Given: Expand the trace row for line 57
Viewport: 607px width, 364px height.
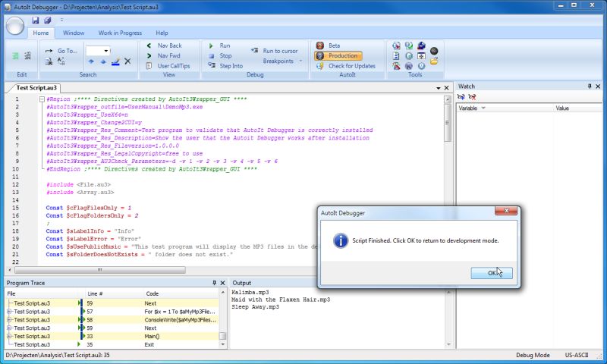Looking at the screenshot, I should [9, 312].
